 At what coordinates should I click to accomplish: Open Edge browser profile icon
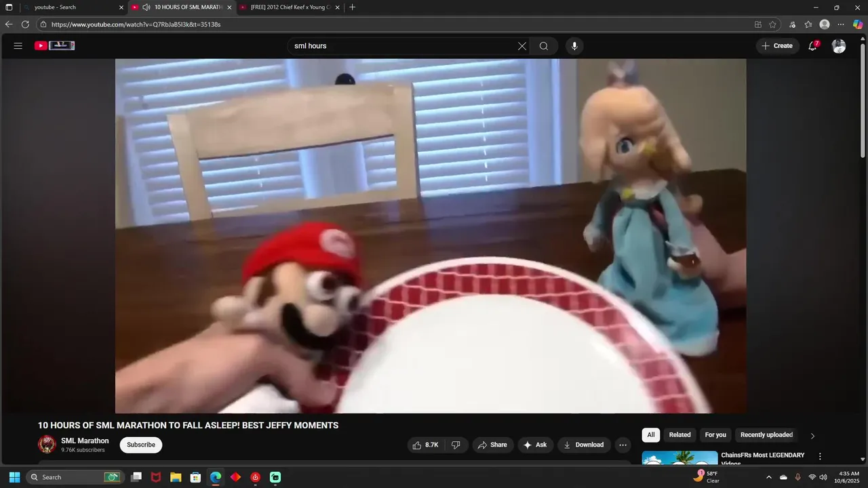click(x=825, y=24)
